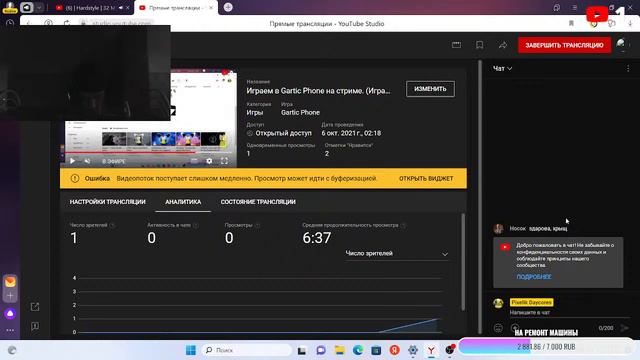The image size is (640, 360).
Task: Open the browser hamburger menu
Action: 574,7
